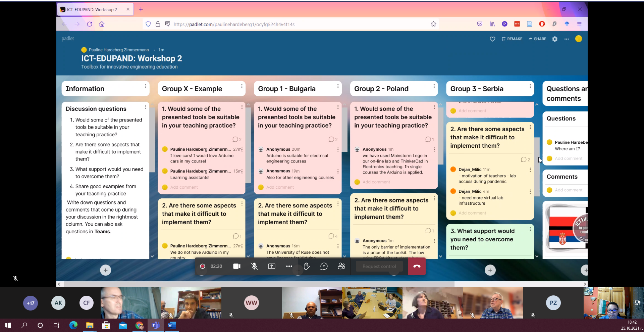Click the Teams share screen icon
The height and width of the screenshot is (332, 644).
click(x=271, y=266)
